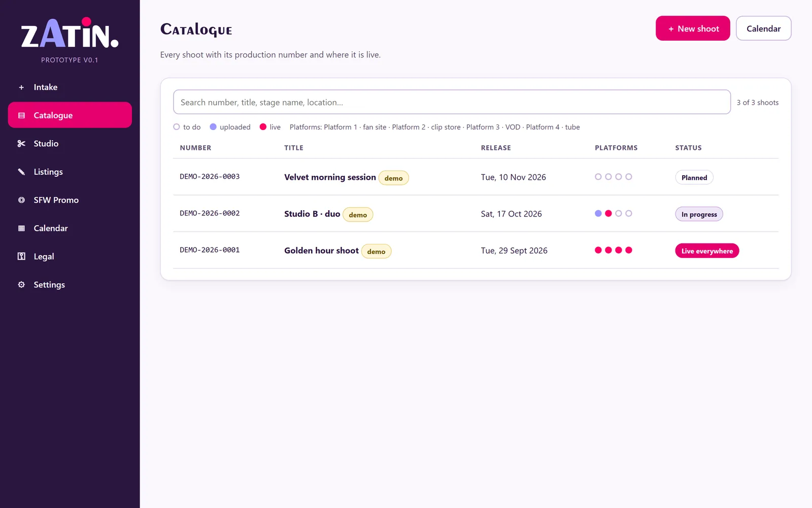Image resolution: width=812 pixels, height=508 pixels.
Task: Click the ZATIN logo
Action: [x=70, y=34]
